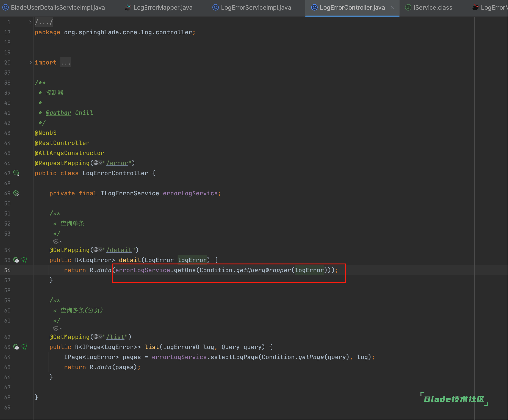The image size is (508, 420).
Task: Click the @RestController annotation
Action: pos(62,143)
